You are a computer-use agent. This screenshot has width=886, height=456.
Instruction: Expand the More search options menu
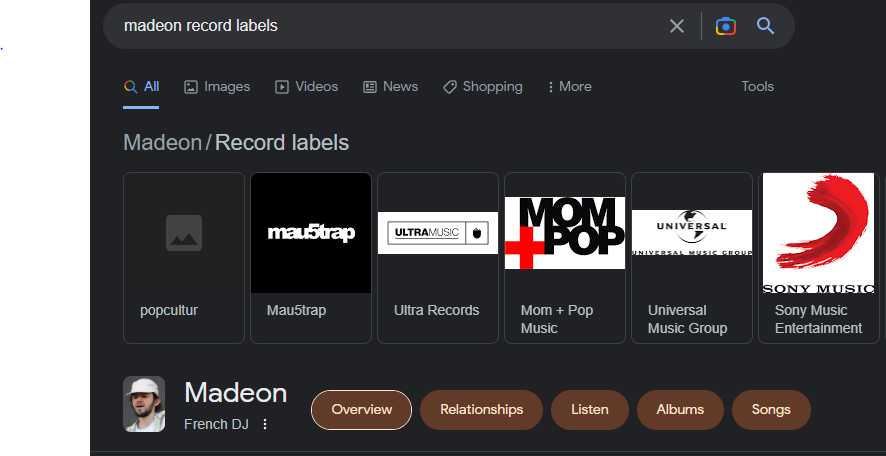click(570, 86)
